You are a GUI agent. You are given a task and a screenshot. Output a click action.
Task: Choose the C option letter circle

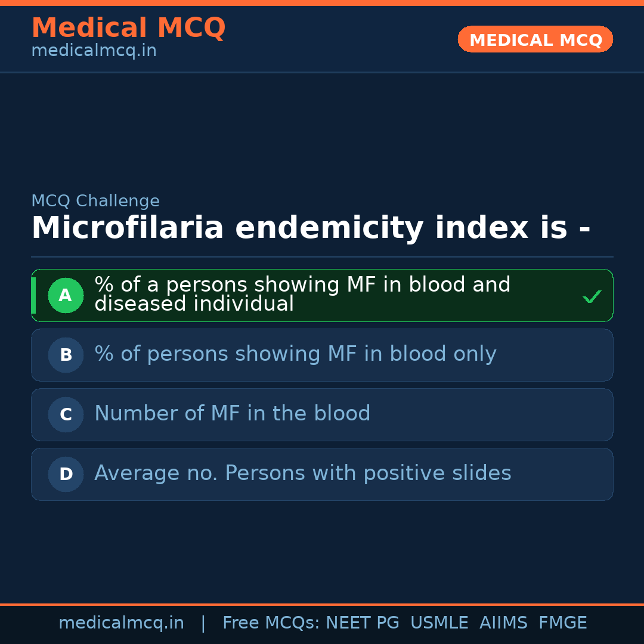coord(66,414)
